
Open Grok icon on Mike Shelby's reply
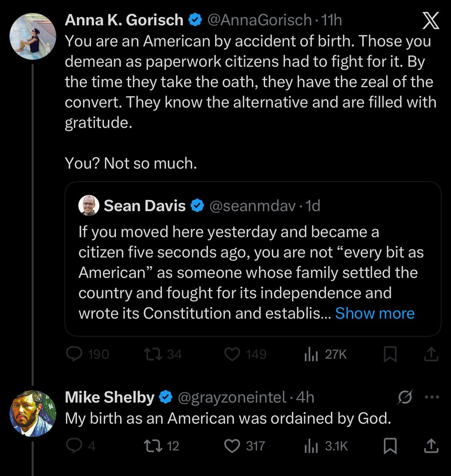pos(405,397)
